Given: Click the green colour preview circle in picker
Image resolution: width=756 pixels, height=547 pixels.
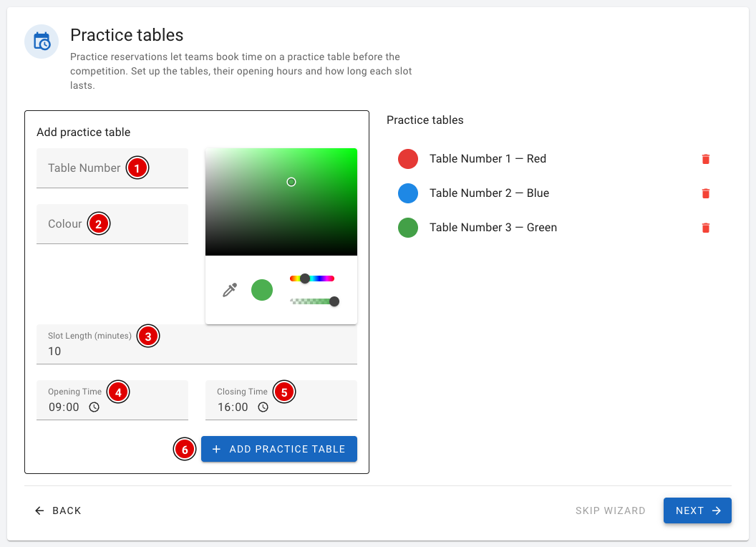Looking at the screenshot, I should tap(262, 290).
